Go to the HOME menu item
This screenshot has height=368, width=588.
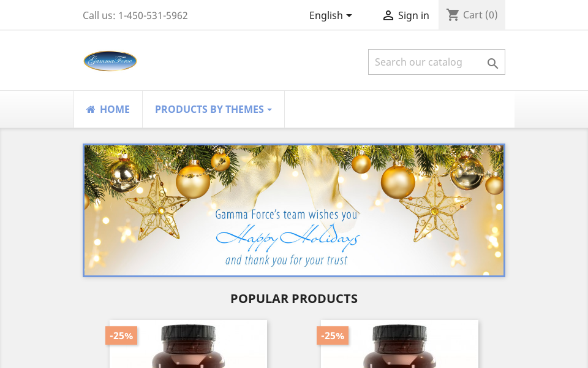click(x=108, y=109)
